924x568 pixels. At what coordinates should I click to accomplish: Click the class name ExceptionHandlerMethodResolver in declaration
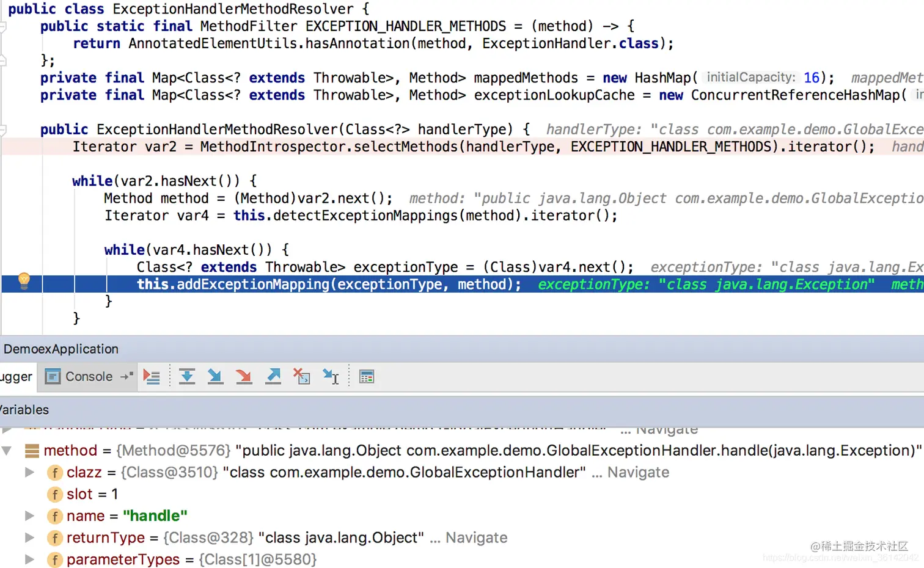(x=233, y=9)
